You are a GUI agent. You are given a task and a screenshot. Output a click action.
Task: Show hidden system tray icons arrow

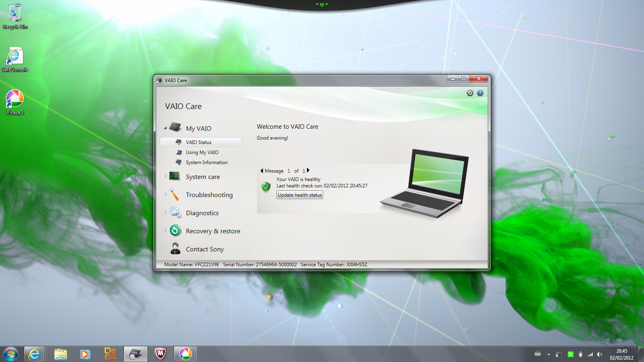[x=549, y=354]
